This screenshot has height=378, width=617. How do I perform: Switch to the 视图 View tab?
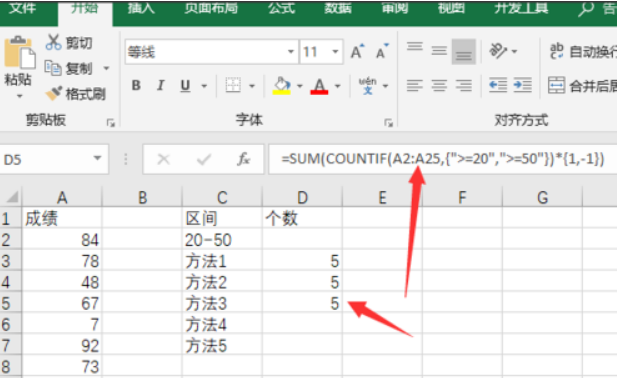click(x=451, y=8)
